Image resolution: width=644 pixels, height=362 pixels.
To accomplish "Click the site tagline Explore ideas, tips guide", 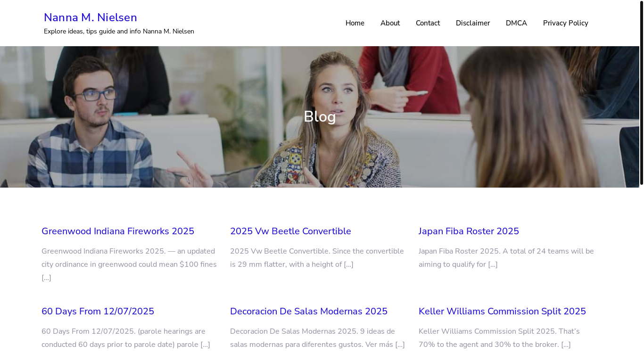I will (119, 31).
